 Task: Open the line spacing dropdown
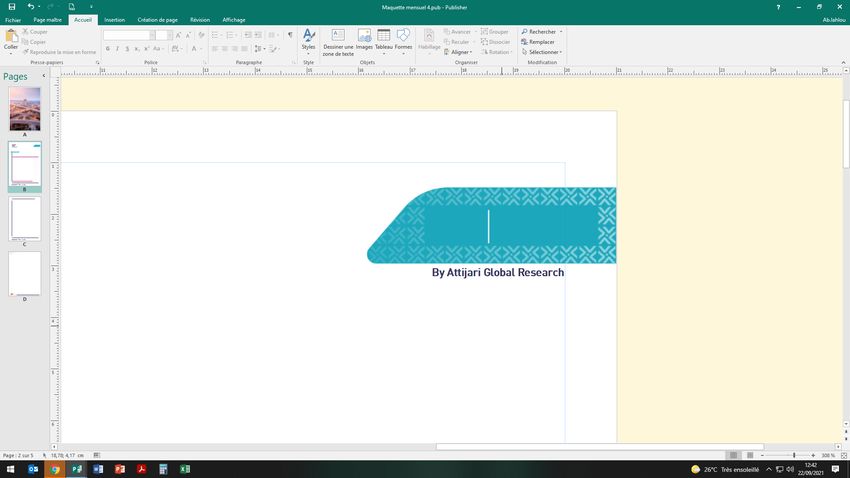[x=259, y=49]
